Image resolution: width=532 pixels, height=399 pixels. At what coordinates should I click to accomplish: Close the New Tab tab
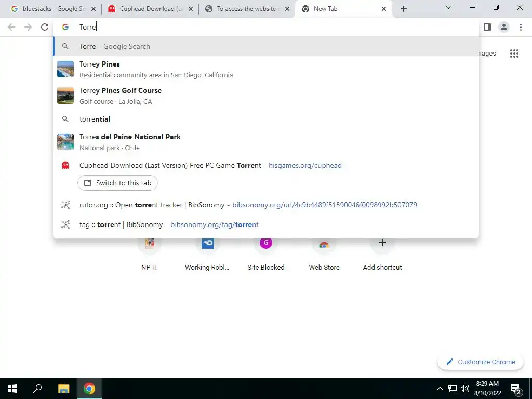(x=384, y=9)
